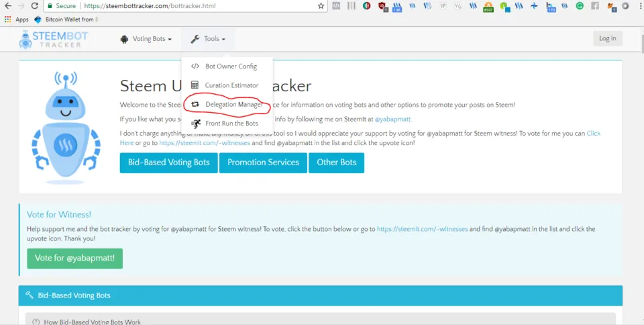Viewport: 644px width, 325px height.
Task: Expand How Bid-Based Voting Bots Work section
Action: point(321,319)
